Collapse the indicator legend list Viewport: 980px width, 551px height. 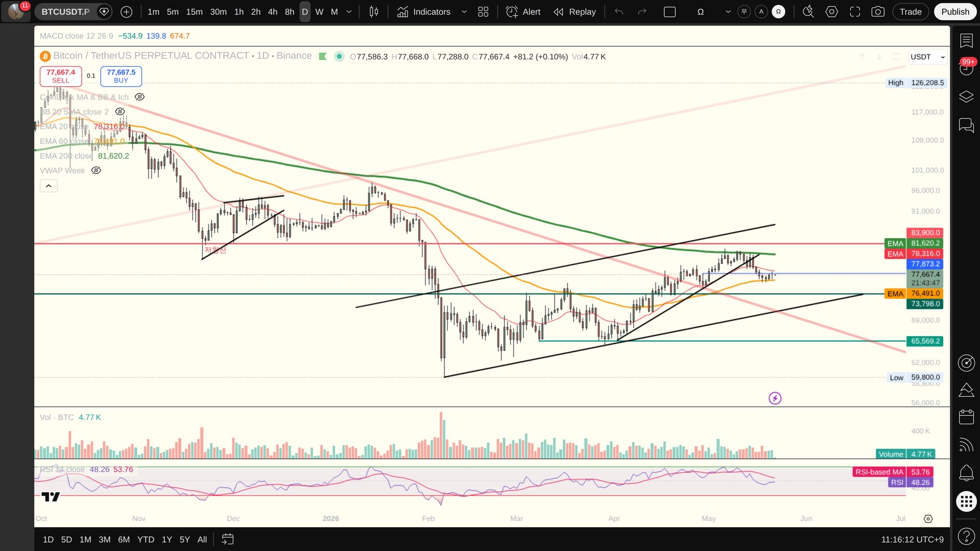(x=48, y=186)
